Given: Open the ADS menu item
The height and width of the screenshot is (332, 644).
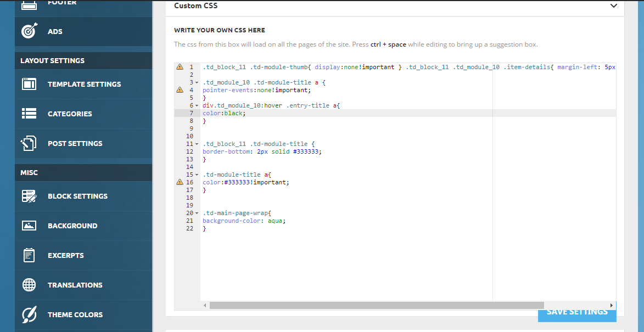Looking at the screenshot, I should pyautogui.click(x=83, y=32).
